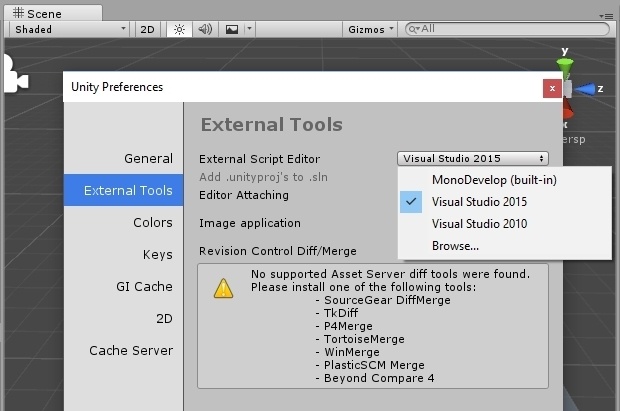Click 'TkDiff' text in the tools list
This screenshot has height=411, width=620.
pyautogui.click(x=341, y=313)
